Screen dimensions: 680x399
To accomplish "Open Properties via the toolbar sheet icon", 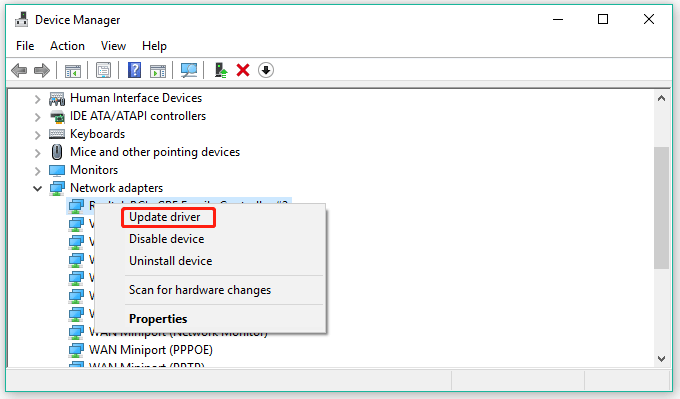I will point(103,70).
